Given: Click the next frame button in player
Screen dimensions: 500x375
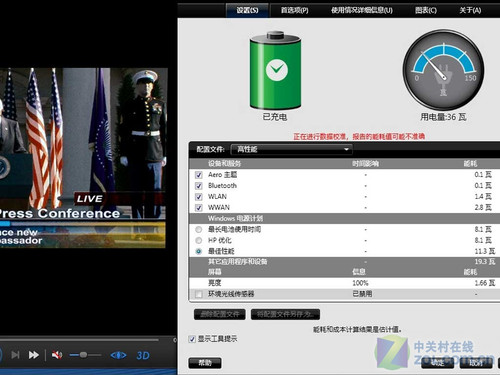Looking at the screenshot, I should click(x=15, y=355).
